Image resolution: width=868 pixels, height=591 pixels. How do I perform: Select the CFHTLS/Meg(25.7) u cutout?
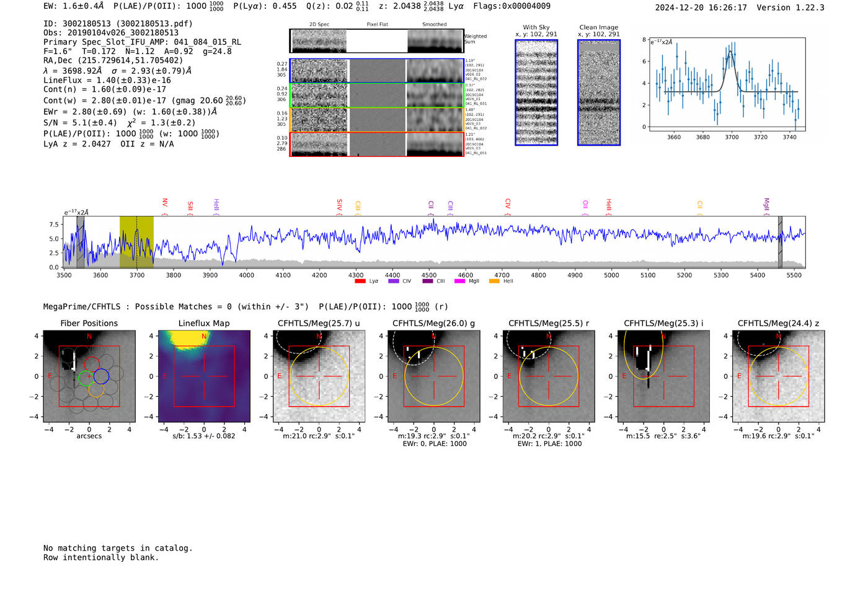coord(319,376)
